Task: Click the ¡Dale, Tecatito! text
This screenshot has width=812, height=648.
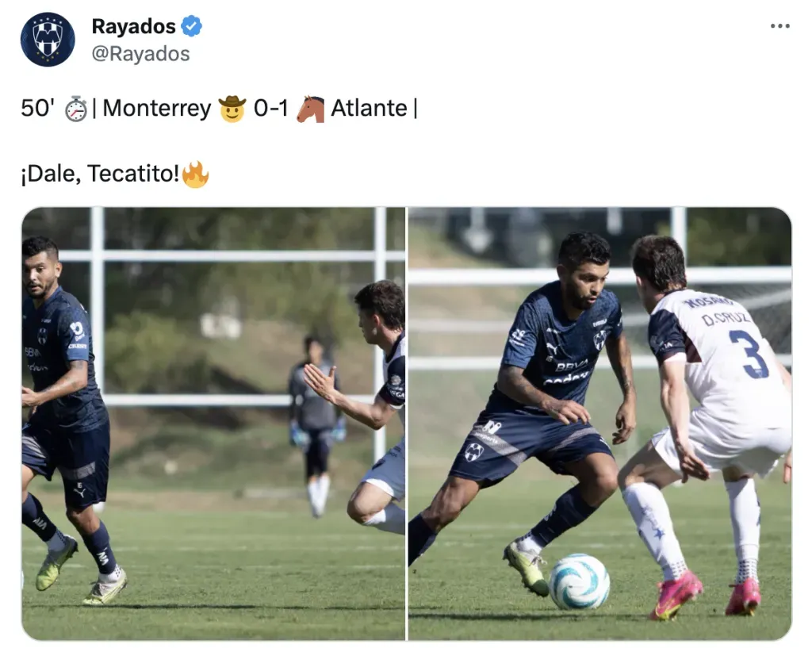Action: pos(101,174)
